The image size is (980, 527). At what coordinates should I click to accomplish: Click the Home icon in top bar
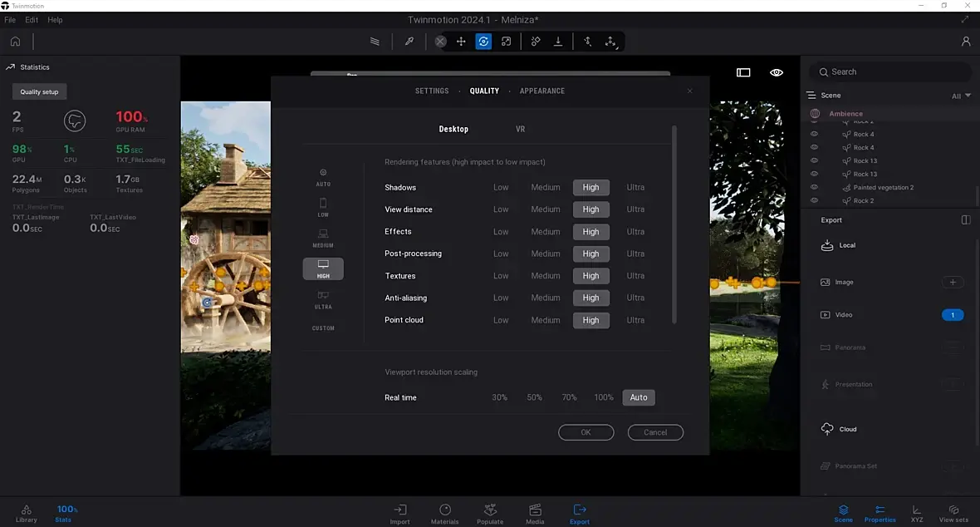[15, 42]
